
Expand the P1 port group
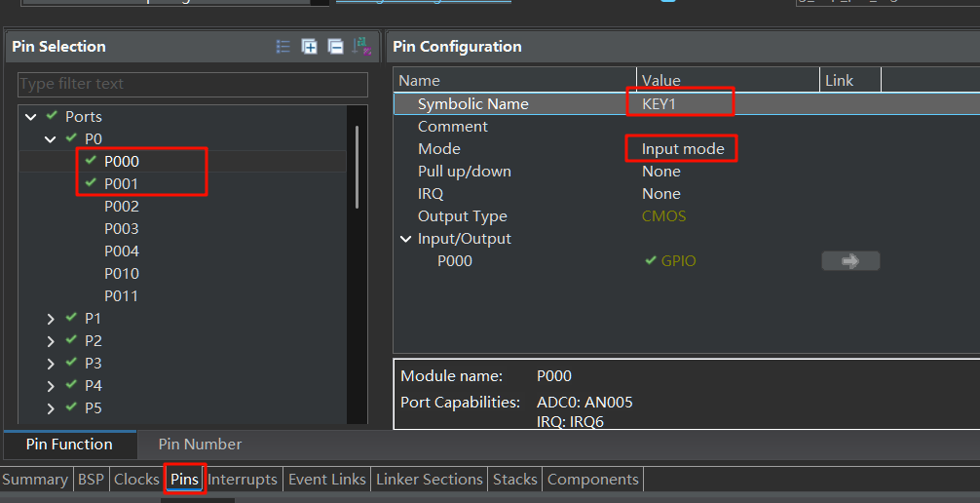[51, 319]
